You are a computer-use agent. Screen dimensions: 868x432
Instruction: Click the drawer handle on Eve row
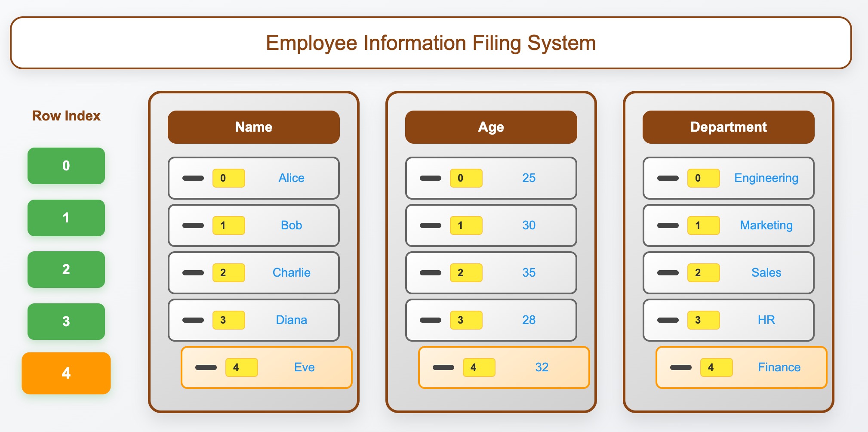206,367
